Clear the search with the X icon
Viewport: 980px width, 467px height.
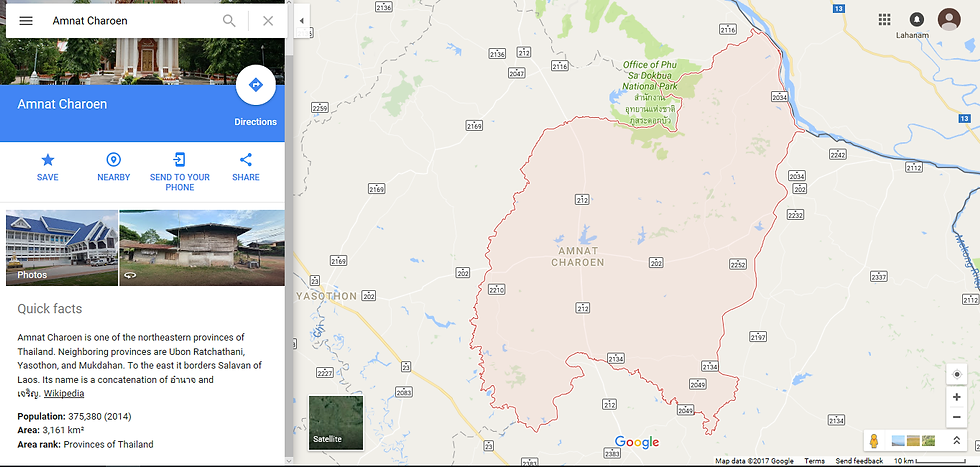point(268,21)
